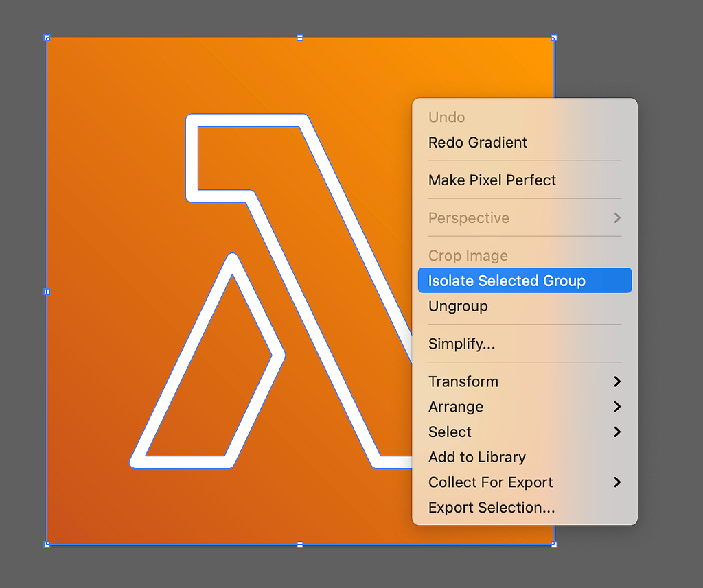Click the bottom-center selection handle

tap(300, 545)
